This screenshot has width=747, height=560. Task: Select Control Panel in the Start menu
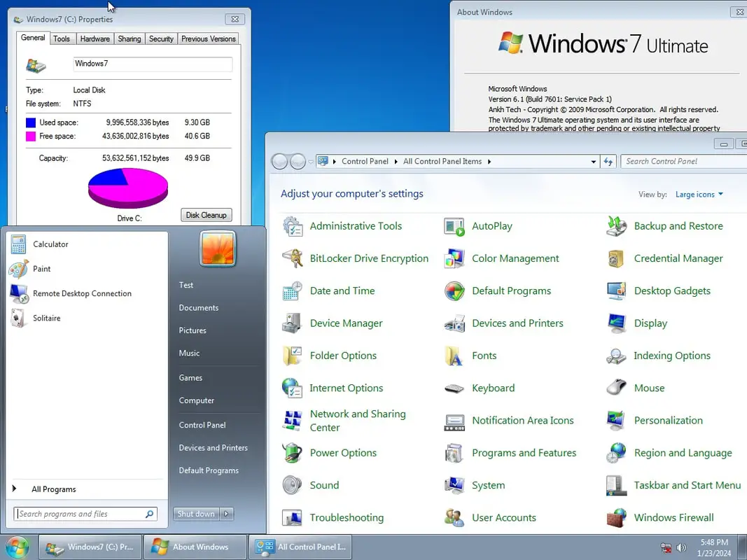(x=202, y=425)
